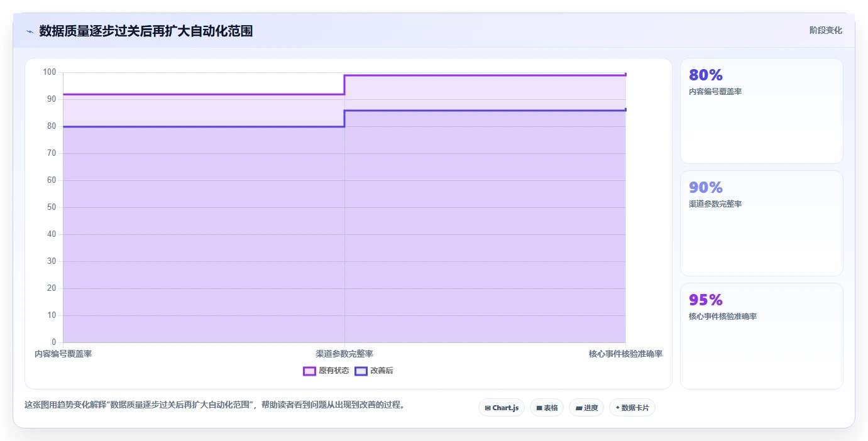Click the y-axis value 80

[52, 126]
